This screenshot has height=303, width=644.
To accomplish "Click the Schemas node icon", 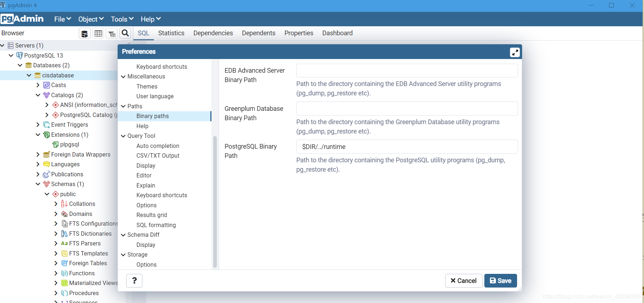I will coord(46,184).
